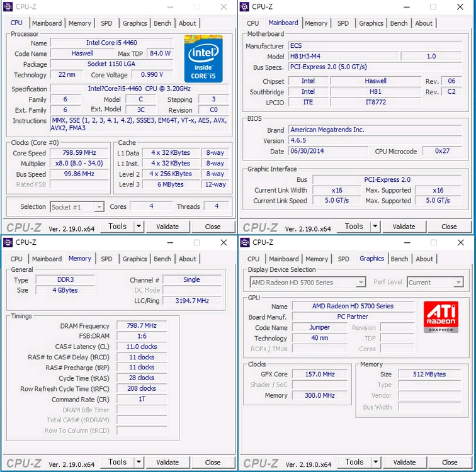Image resolution: width=476 pixels, height=472 pixels.
Task: Click the GPU memory size 512 MBytes value
Action: point(429,374)
